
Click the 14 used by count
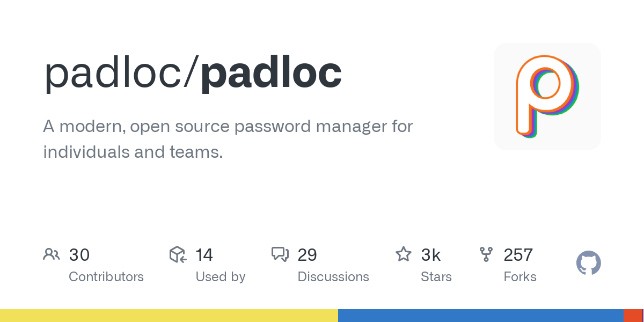tap(204, 255)
